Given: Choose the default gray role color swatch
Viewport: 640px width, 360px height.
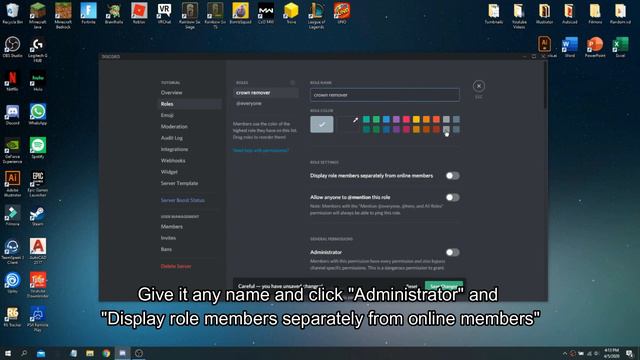Looking at the screenshot, I should (322, 124).
